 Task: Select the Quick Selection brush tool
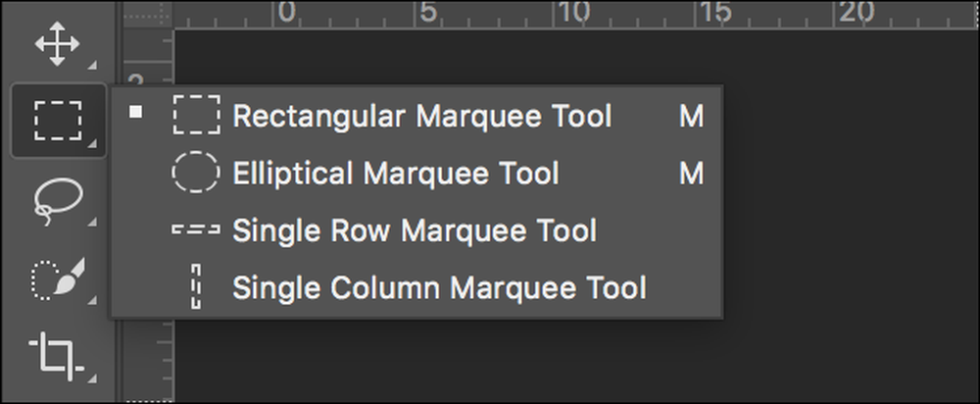tap(58, 278)
